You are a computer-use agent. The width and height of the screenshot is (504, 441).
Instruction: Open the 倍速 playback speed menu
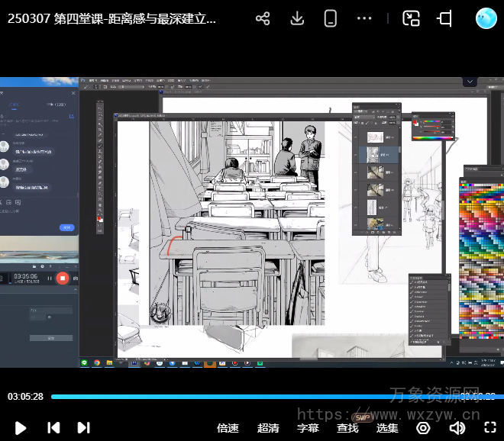click(228, 428)
